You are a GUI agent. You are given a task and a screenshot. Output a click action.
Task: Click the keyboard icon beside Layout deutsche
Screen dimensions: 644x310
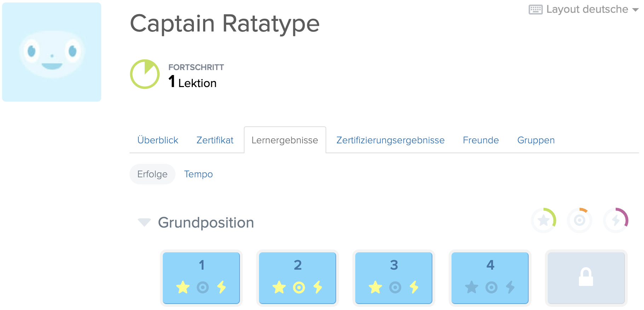tap(535, 10)
